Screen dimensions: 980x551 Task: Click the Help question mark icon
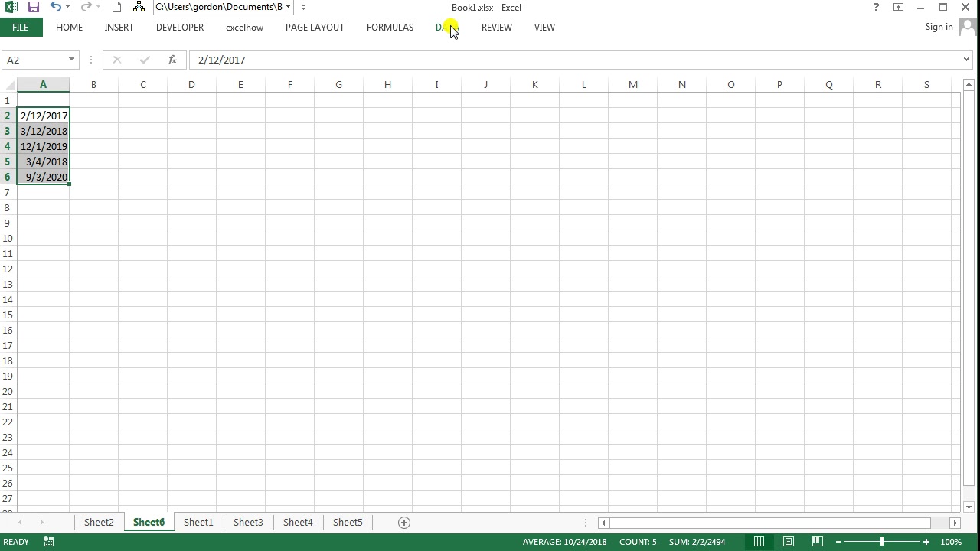pos(876,7)
